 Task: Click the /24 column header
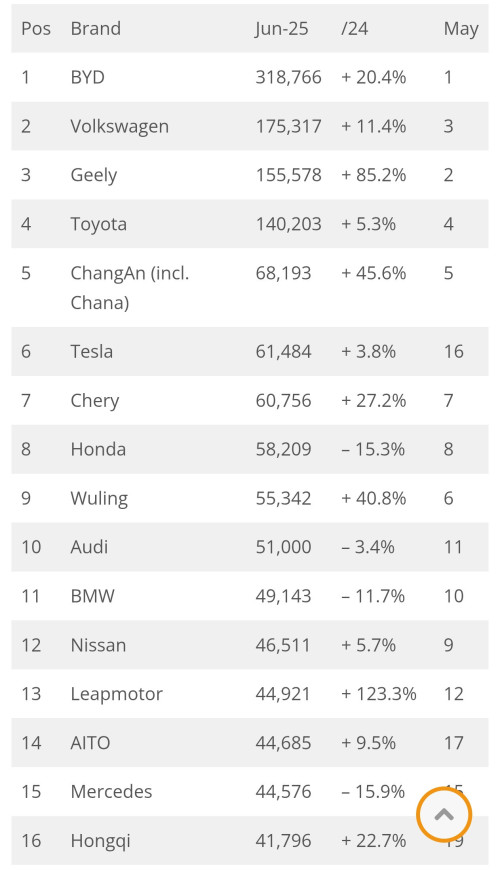(355, 28)
